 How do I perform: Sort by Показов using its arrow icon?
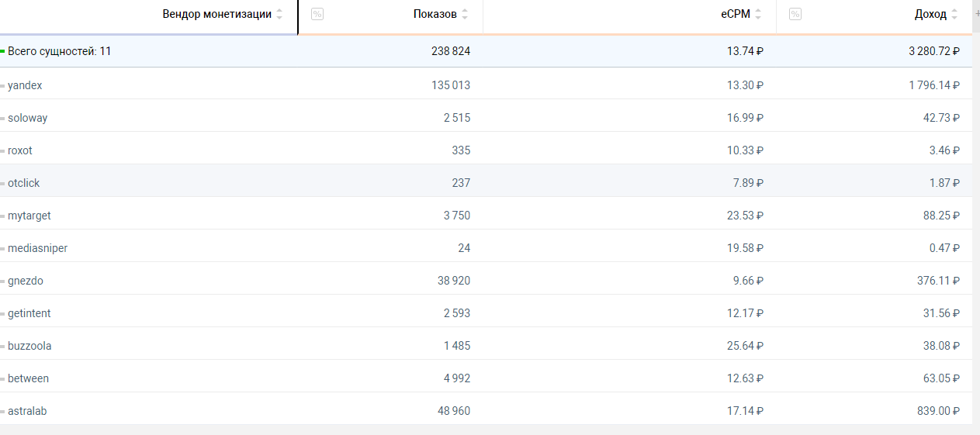(x=465, y=14)
